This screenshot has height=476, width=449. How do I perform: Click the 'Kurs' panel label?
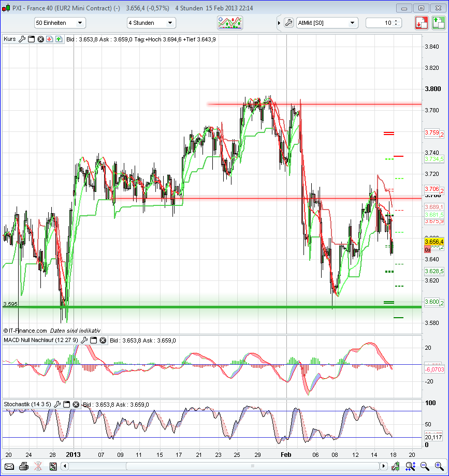coord(10,39)
